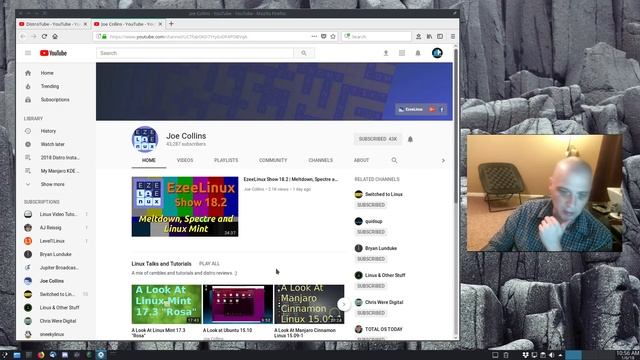640x360 pixels.
Task: Click Subscribed button under quidsup
Action: point(371,232)
